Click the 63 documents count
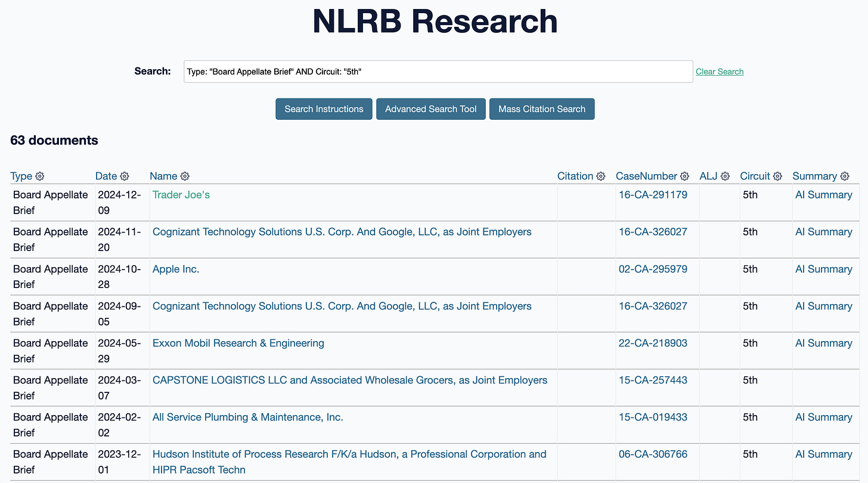Image resolution: width=868 pixels, height=483 pixels. tap(54, 141)
